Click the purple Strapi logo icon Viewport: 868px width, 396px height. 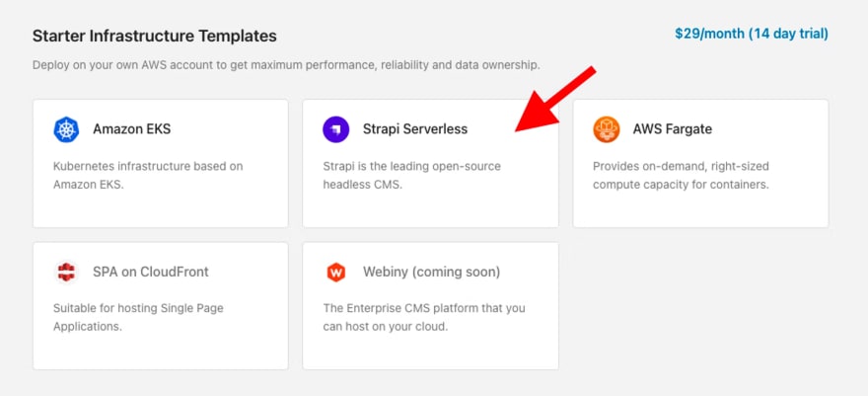pos(336,129)
